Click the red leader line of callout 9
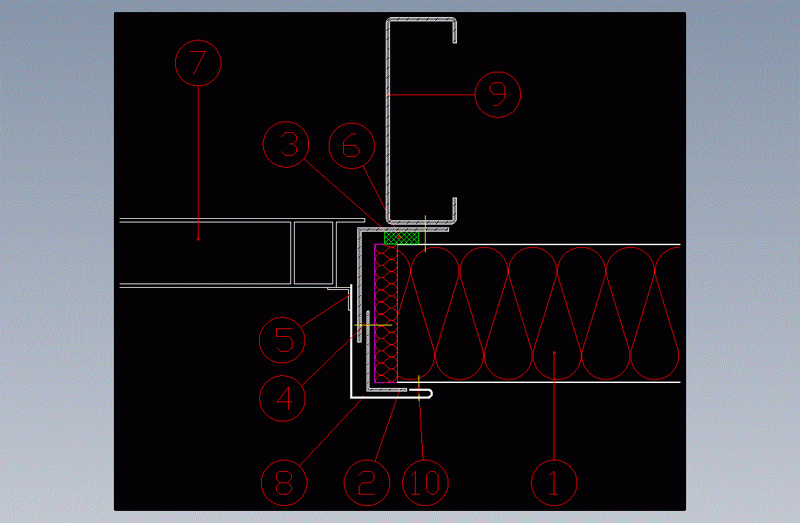This screenshot has width=800, height=523. coord(430,94)
